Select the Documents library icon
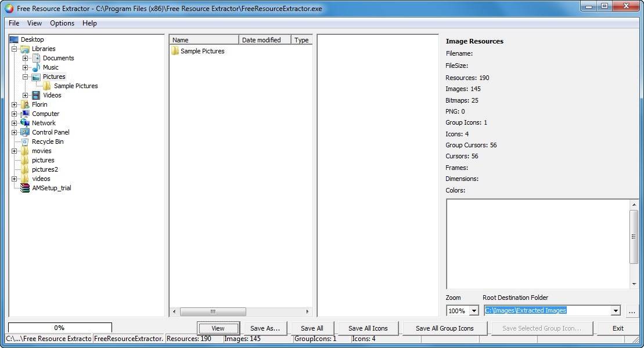644x348 pixels. pos(37,58)
